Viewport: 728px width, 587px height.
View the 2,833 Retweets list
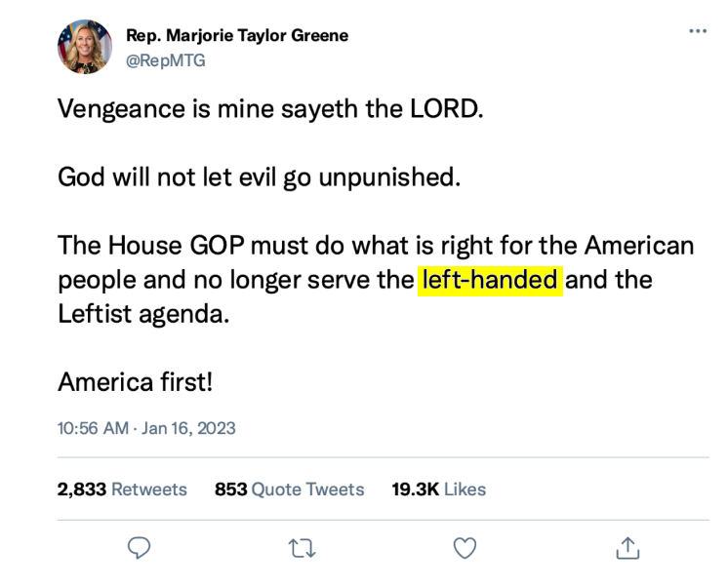point(122,489)
